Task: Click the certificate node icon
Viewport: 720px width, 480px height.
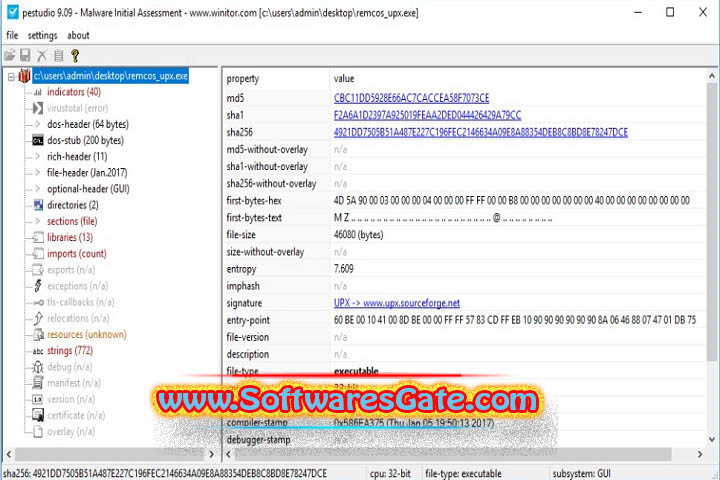Action: [x=38, y=415]
